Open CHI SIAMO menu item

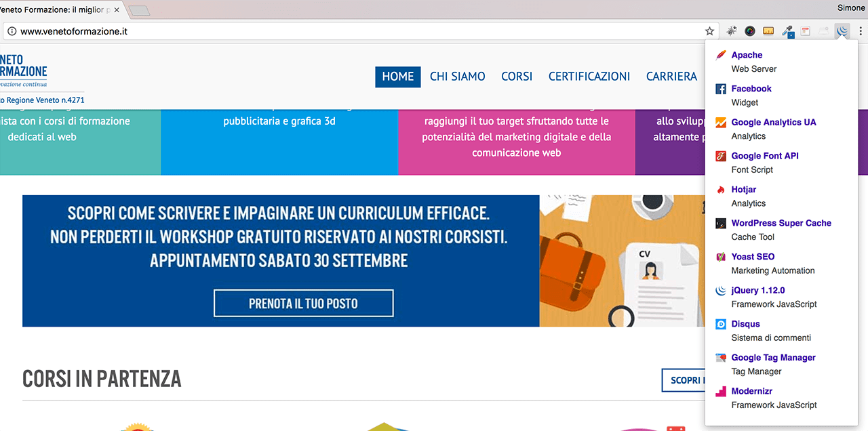(458, 77)
